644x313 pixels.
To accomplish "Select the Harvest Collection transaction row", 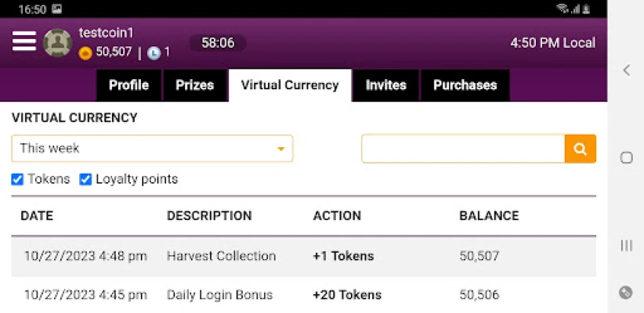I will [303, 257].
